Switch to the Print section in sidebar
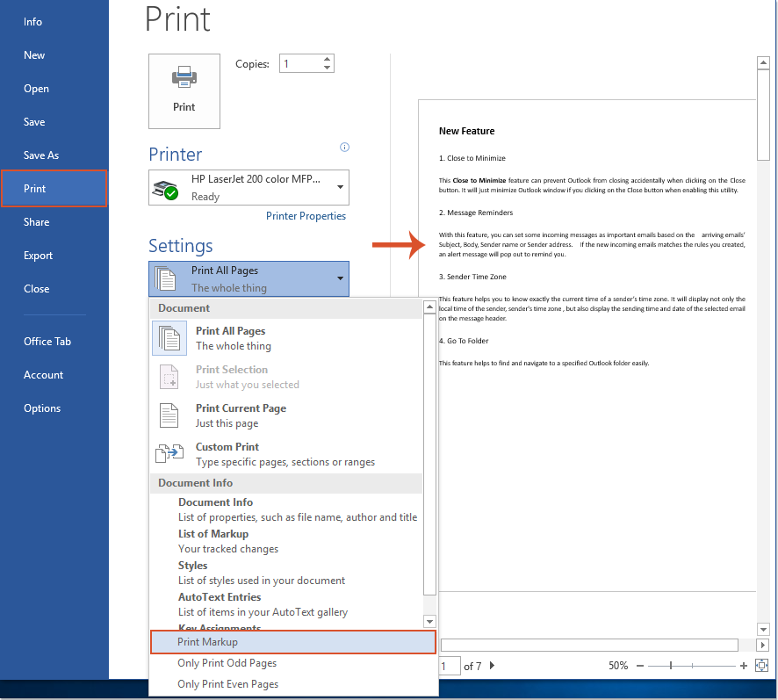 point(36,188)
